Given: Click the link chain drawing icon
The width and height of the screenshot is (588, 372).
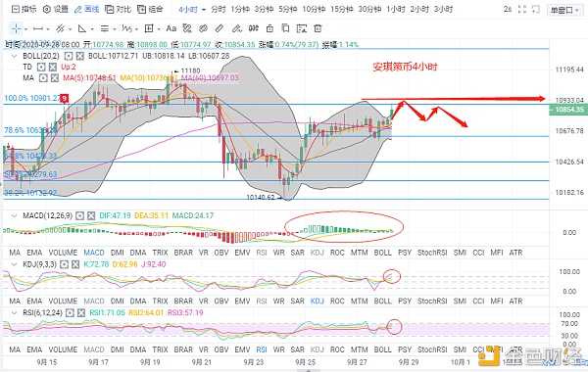Looking at the screenshot, I should pos(203,28).
